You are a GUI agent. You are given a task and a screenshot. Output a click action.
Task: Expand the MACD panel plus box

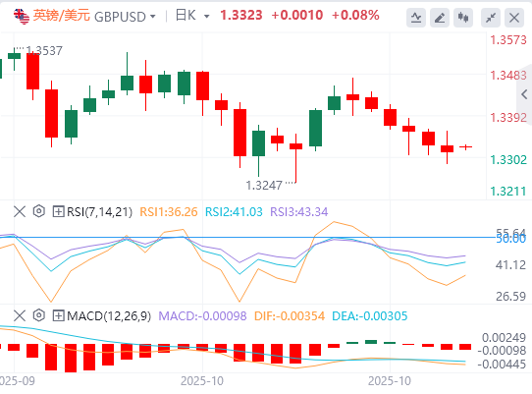pos(58,315)
